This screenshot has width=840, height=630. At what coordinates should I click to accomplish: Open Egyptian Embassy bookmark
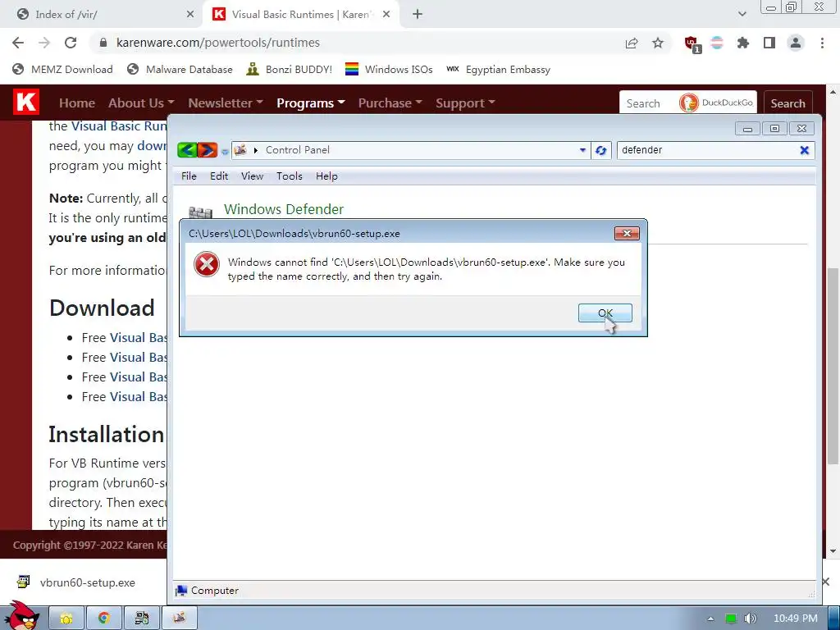(499, 69)
